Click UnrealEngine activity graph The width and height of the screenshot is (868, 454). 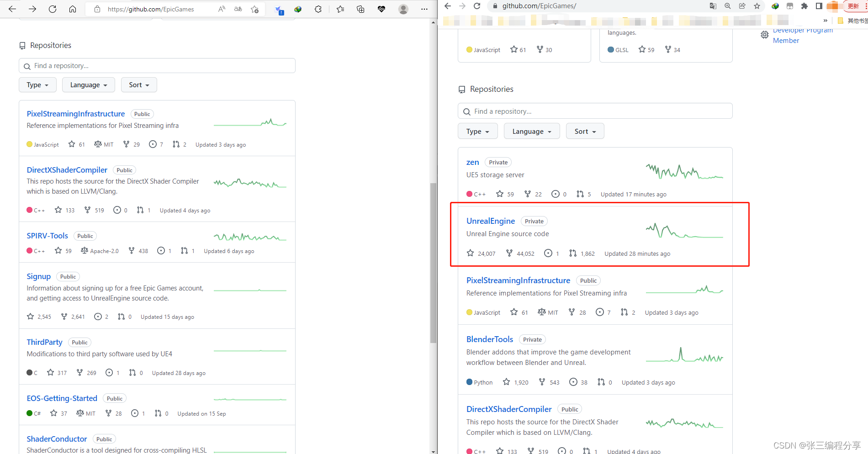(x=684, y=231)
